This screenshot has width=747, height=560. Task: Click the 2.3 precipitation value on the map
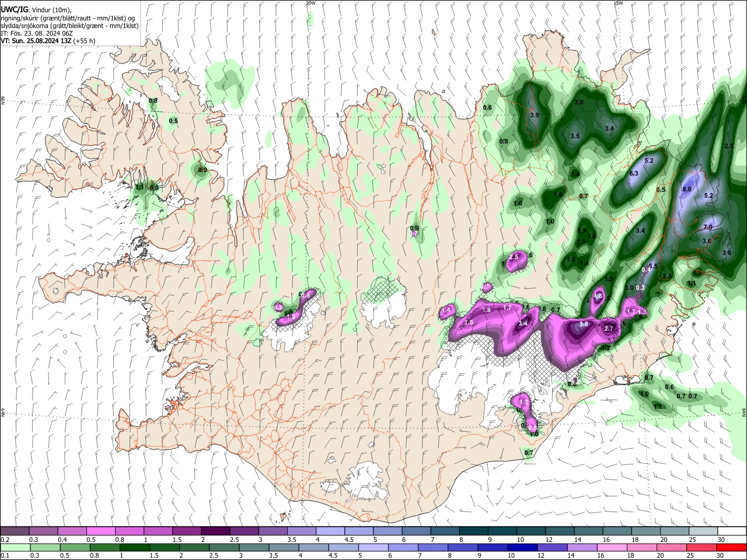pyautogui.click(x=667, y=276)
